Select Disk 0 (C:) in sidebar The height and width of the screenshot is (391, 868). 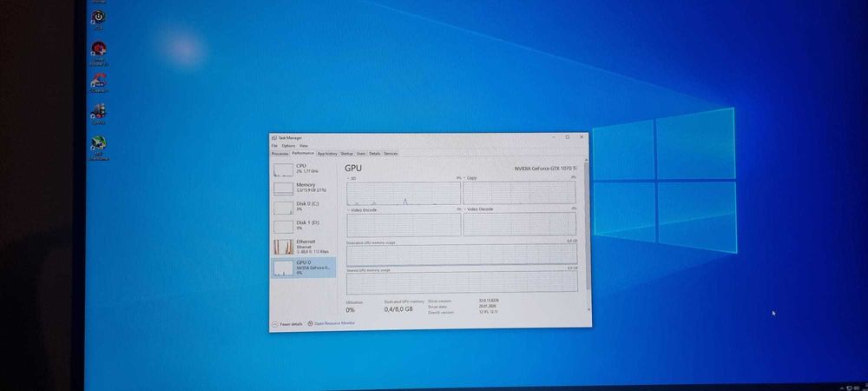tap(303, 207)
